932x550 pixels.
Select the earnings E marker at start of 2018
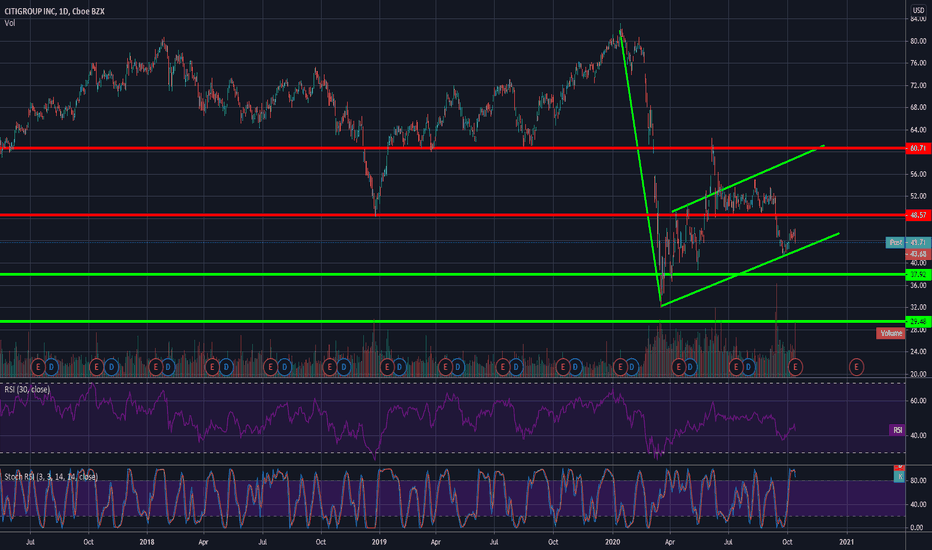(x=155, y=367)
